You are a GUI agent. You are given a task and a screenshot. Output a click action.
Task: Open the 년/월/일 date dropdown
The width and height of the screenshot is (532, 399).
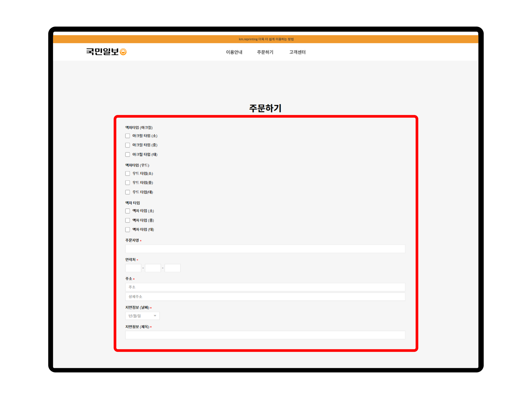pyautogui.click(x=142, y=316)
